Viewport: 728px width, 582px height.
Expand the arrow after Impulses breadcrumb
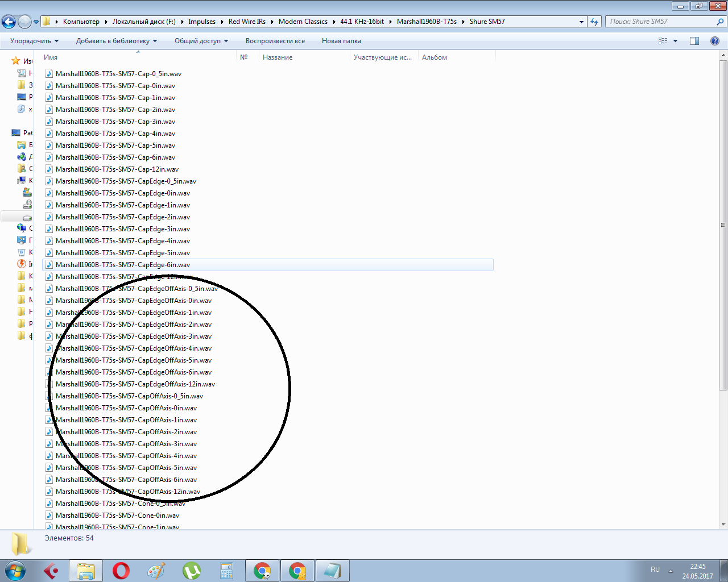tap(222, 22)
